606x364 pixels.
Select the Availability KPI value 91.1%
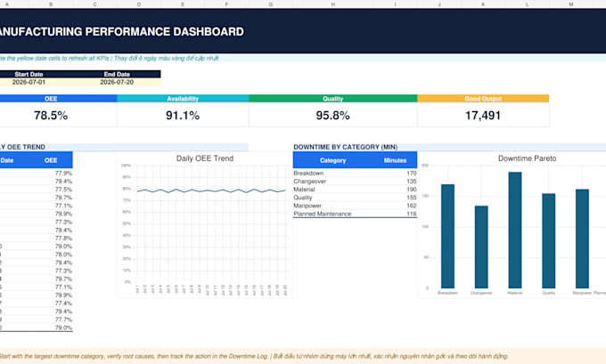click(183, 116)
